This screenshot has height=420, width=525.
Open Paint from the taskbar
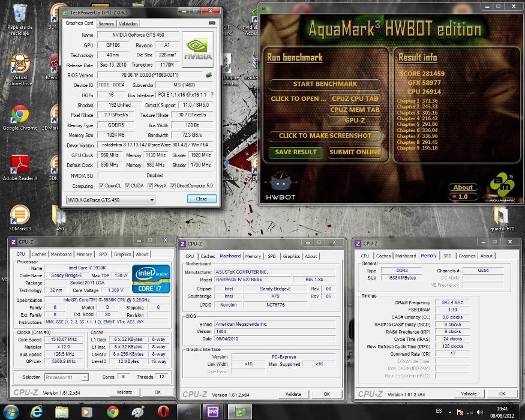138,412
